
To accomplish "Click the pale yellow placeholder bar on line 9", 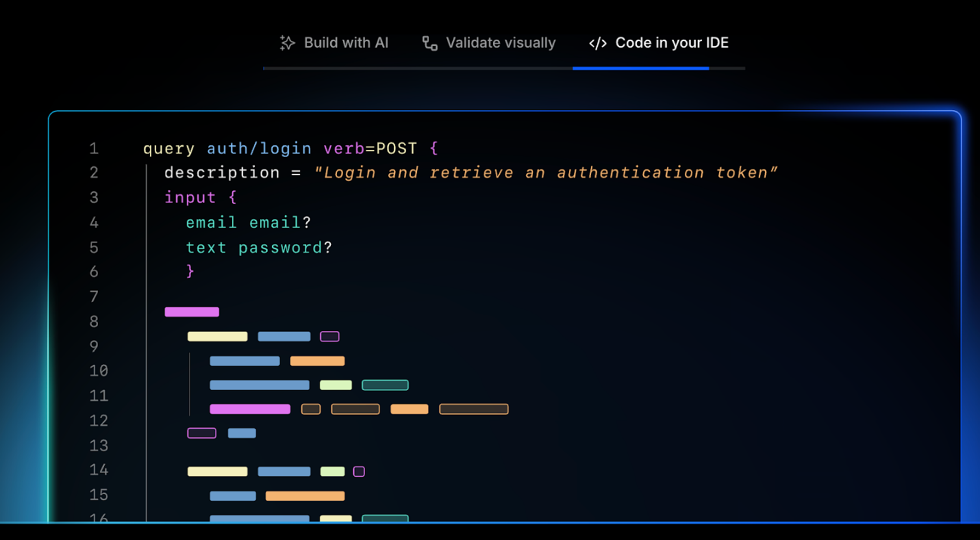I will pyautogui.click(x=217, y=337).
